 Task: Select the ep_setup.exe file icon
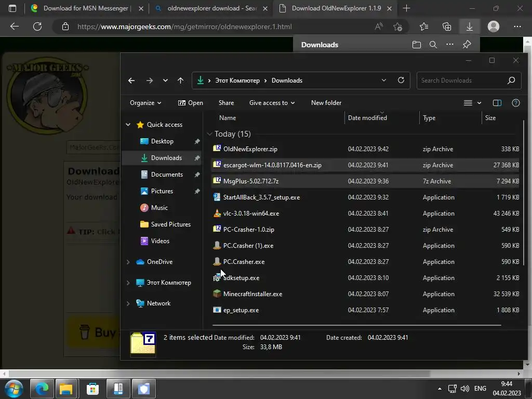[217, 310]
